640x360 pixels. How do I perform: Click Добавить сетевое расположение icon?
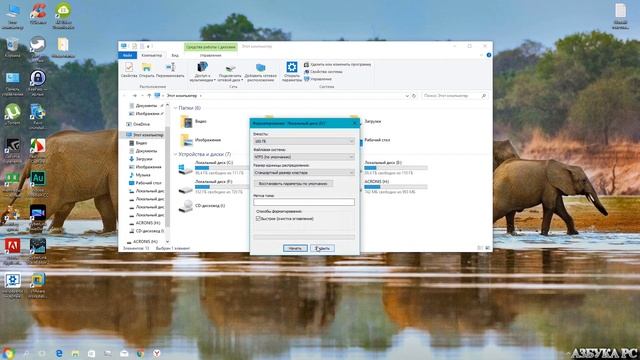[x=260, y=73]
